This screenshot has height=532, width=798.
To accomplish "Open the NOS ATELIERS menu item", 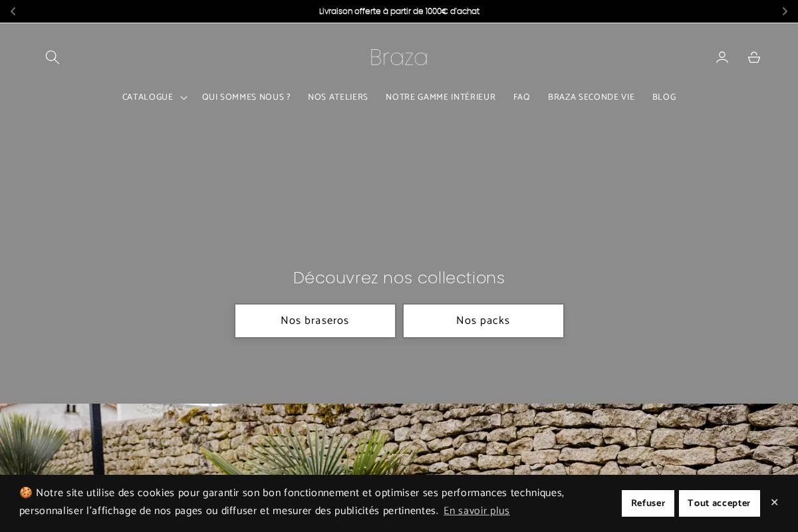I will (338, 97).
